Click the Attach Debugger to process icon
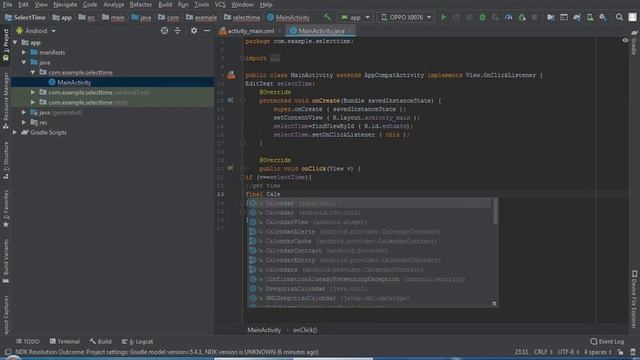This screenshot has height=360, width=640. [x=522, y=17]
